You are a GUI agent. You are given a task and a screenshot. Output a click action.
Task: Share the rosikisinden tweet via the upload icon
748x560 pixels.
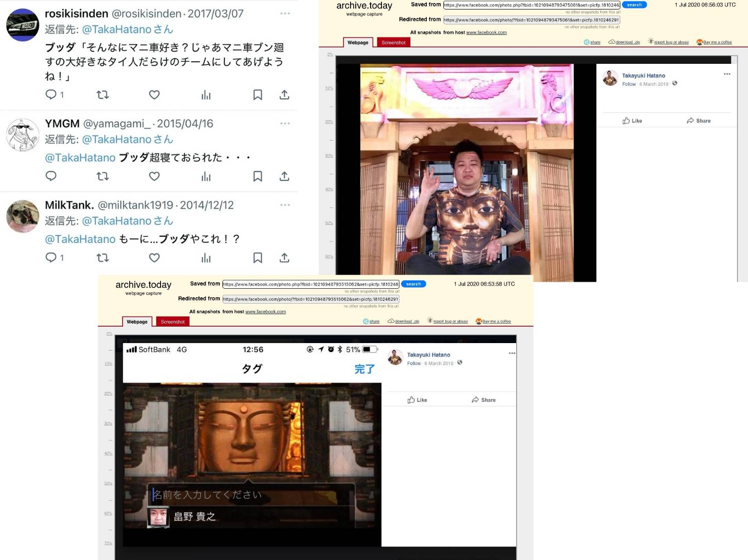[284, 95]
